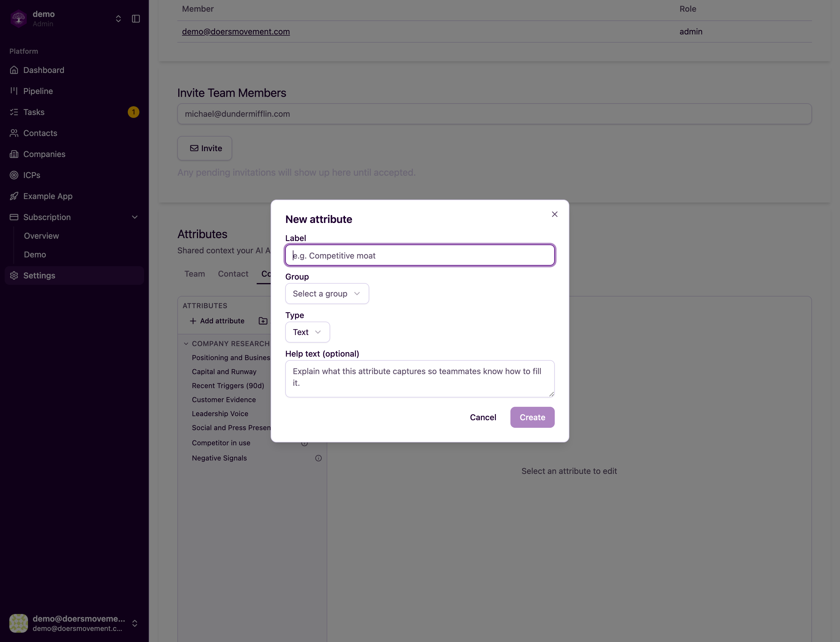Toggle the sidebar panel icon
840x642 pixels.
pyautogui.click(x=136, y=19)
